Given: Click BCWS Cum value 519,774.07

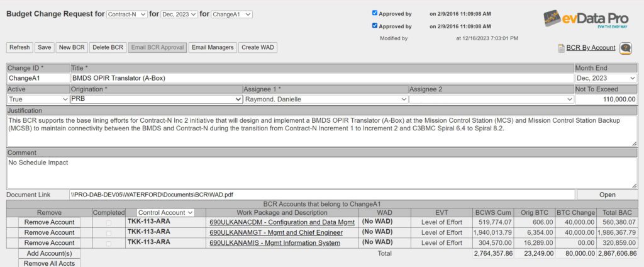Looking at the screenshot, I should click(496, 222).
